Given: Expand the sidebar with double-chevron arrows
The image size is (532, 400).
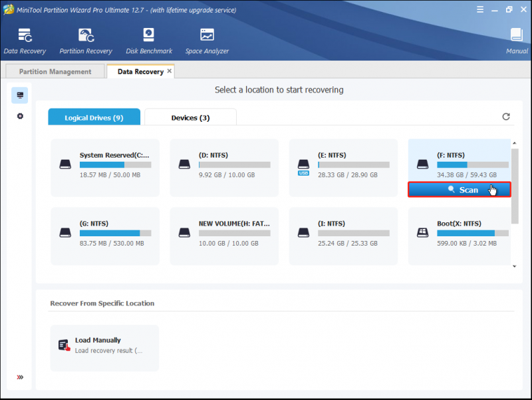Looking at the screenshot, I should click(x=20, y=377).
